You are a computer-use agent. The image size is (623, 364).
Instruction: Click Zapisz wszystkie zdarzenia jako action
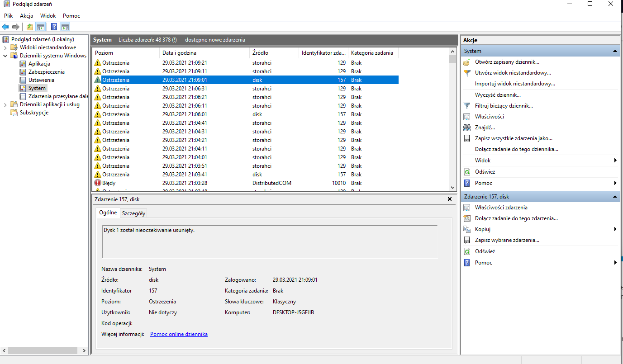pyautogui.click(x=513, y=138)
